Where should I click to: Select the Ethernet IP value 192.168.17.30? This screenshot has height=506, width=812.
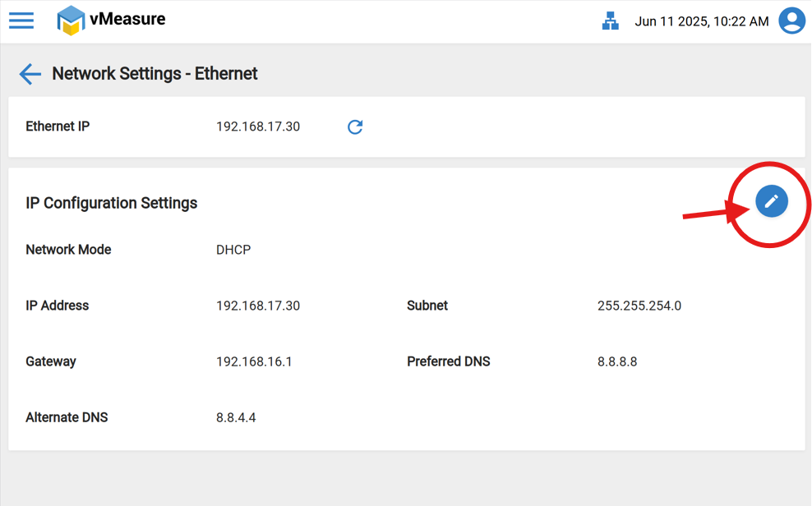tap(258, 126)
